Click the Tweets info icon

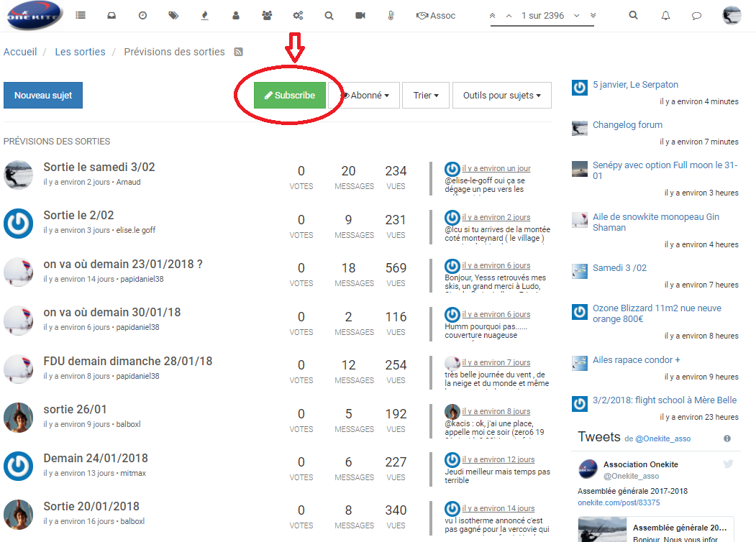tap(727, 438)
